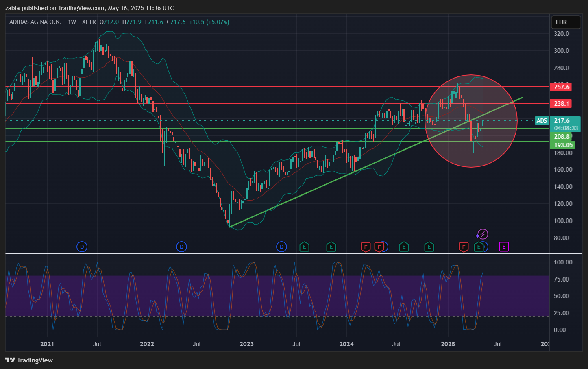This screenshot has height=369, width=588.
Task: Open green earnings marker below Jul 2024
Action: point(404,247)
